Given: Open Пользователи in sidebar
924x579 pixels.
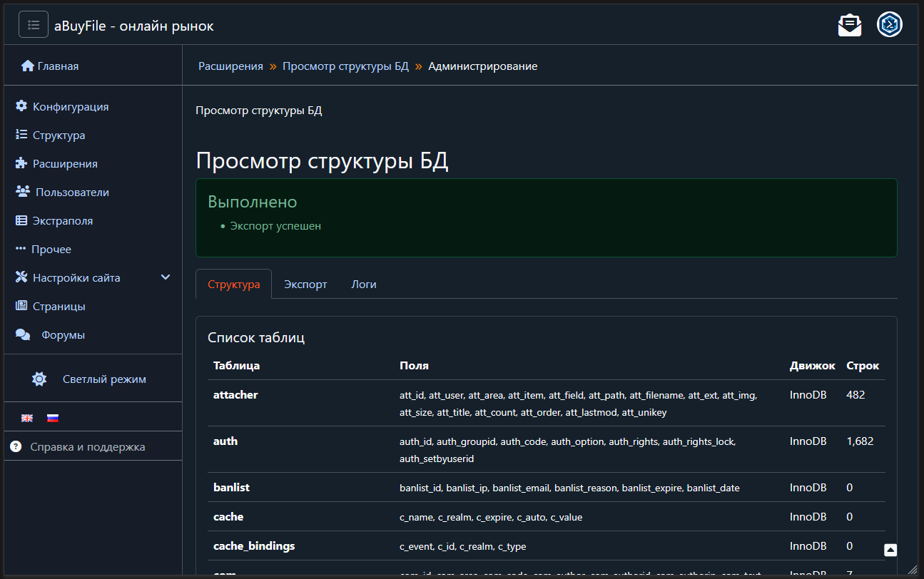Looking at the screenshot, I should (72, 192).
